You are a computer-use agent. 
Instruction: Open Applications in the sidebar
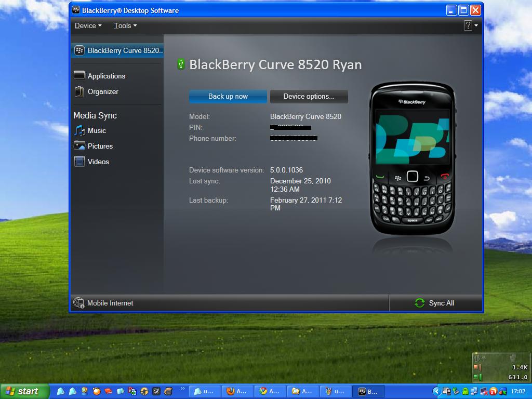click(106, 76)
